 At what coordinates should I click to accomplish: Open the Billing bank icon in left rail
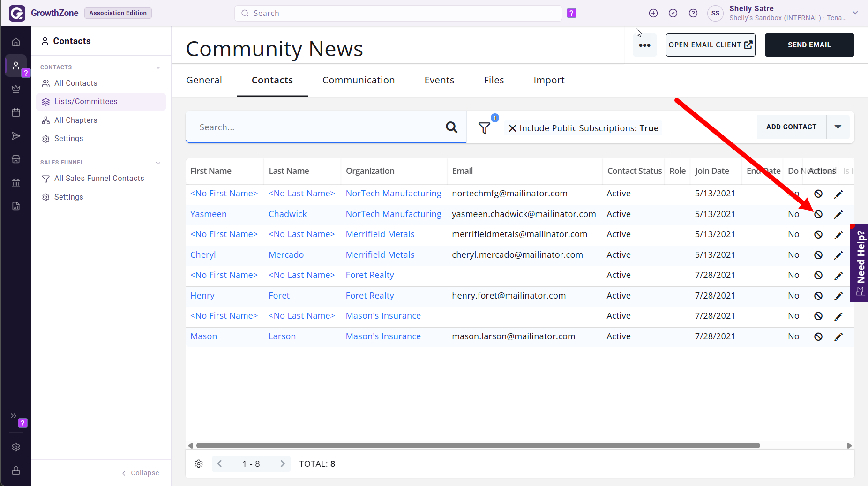click(x=16, y=183)
